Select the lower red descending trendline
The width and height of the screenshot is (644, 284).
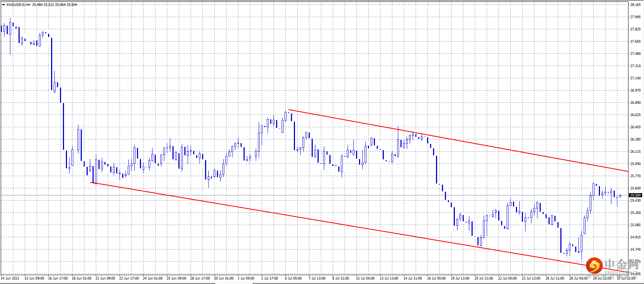[x=359, y=227]
